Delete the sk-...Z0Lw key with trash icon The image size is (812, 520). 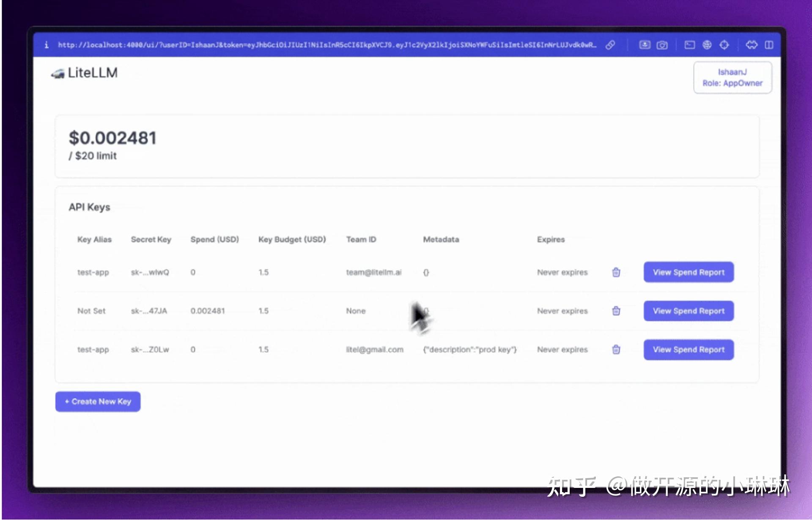(x=616, y=350)
